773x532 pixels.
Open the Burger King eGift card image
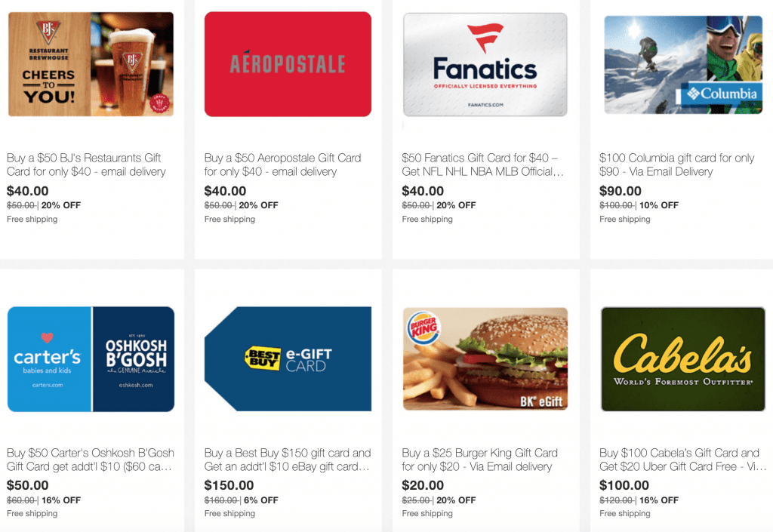485,359
